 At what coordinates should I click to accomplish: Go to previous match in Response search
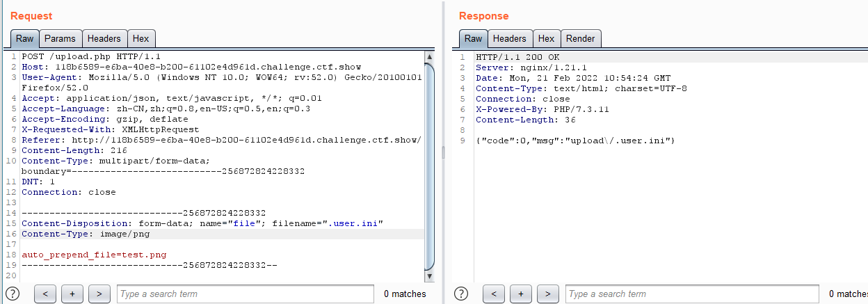[x=493, y=294]
